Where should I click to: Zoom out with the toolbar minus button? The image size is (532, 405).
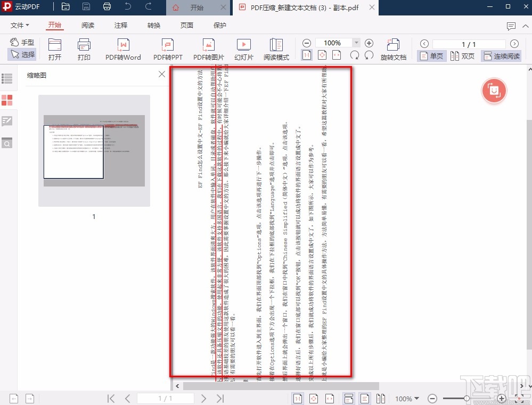(306, 43)
